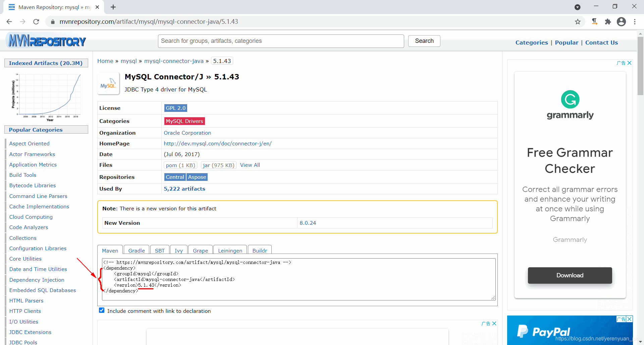
Task: Switch to the Leiningen tab
Action: click(230, 250)
